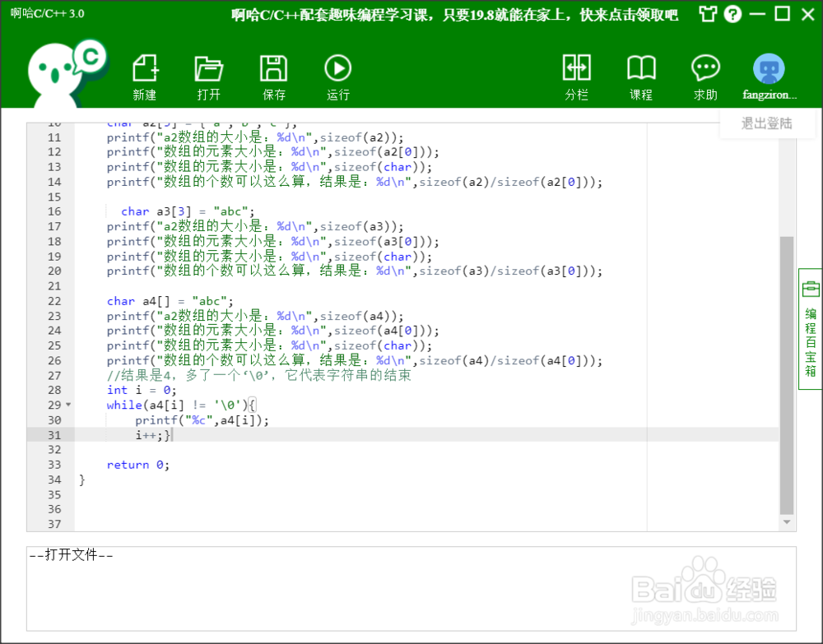Screen dimensions: 823x644
Task: Click the vertical scrollbar thumb in the editor
Action: [786, 375]
